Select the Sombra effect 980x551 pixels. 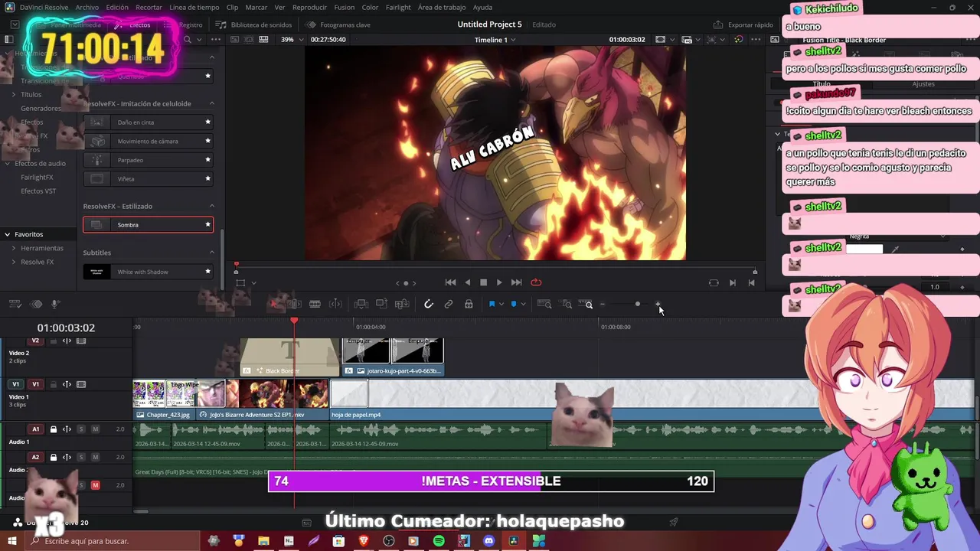pos(148,224)
